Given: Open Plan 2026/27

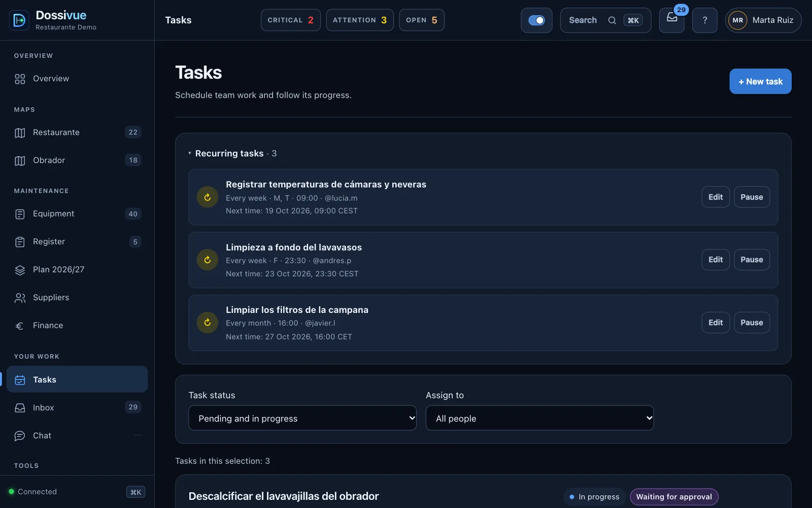Looking at the screenshot, I should click(x=77, y=270).
